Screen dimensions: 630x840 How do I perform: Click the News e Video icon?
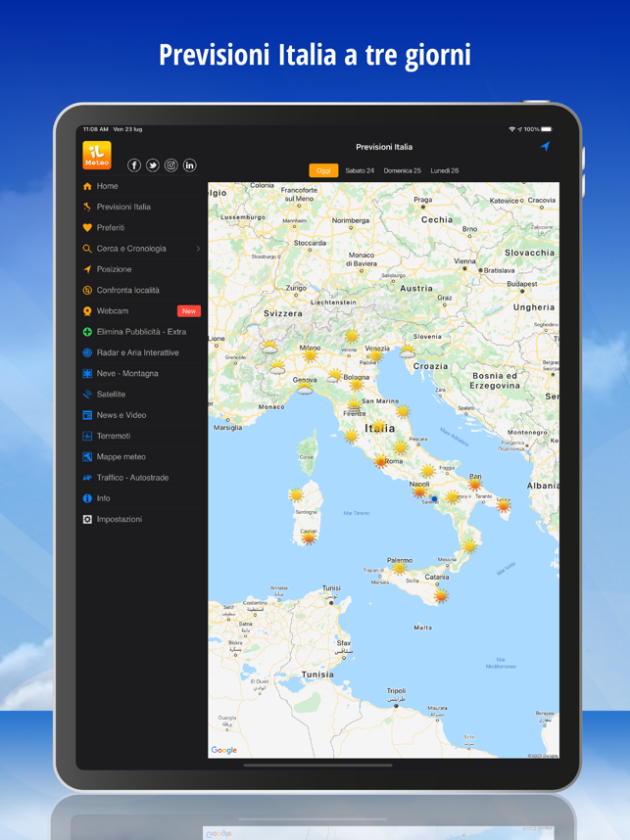(87, 415)
